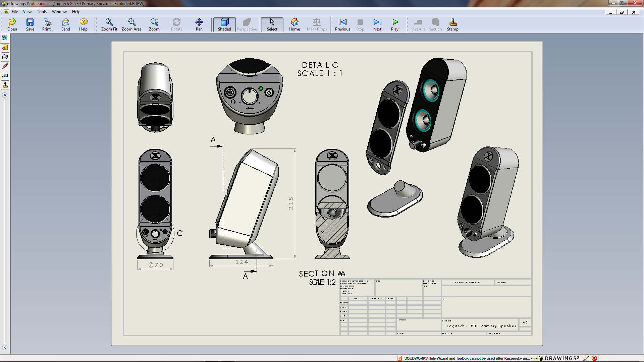Toggle Perspective view button
This screenshot has height=362, width=644.
coord(247,24)
